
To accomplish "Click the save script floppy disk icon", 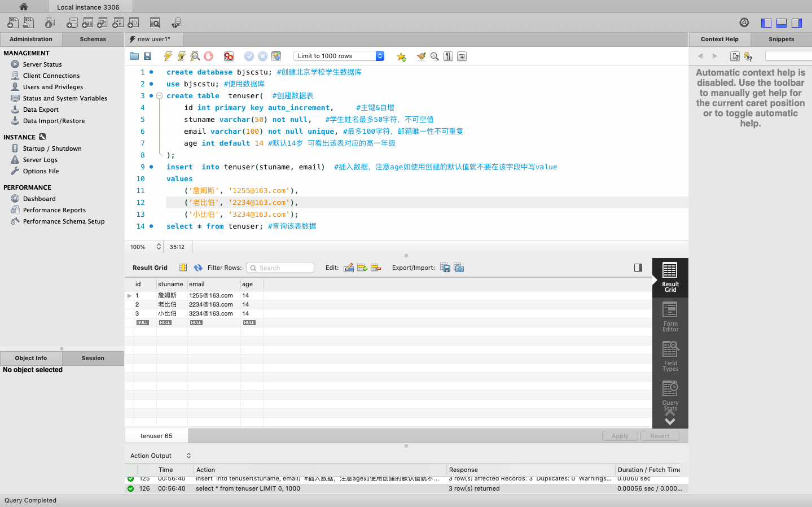I will coord(148,56).
